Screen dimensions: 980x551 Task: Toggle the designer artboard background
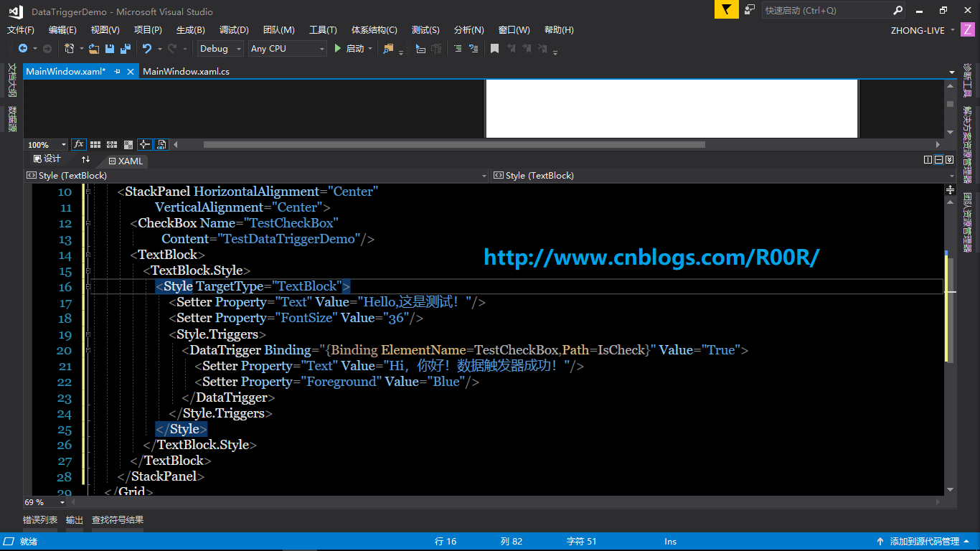tap(128, 144)
